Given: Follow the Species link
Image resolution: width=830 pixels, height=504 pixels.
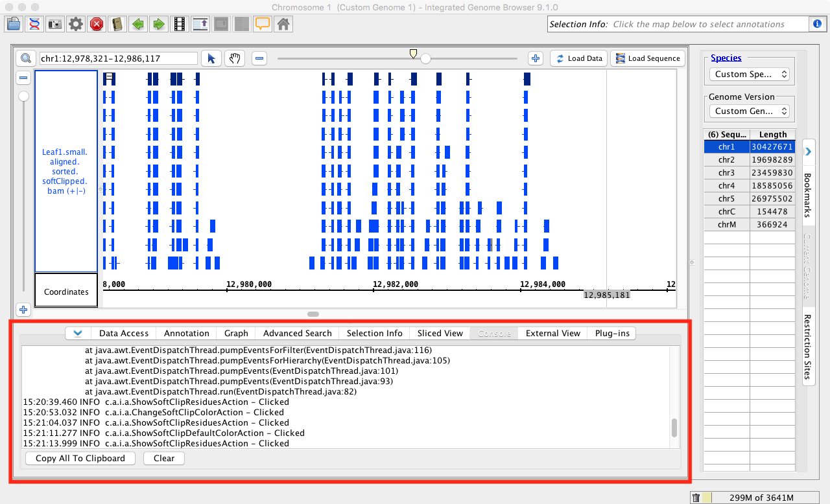Looking at the screenshot, I should pos(726,58).
